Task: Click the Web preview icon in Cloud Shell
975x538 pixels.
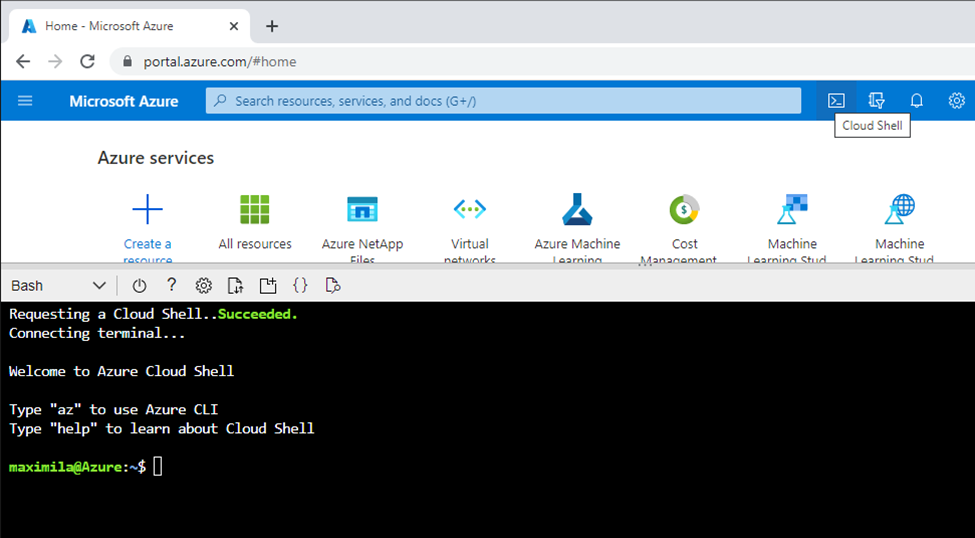Action: [x=333, y=285]
